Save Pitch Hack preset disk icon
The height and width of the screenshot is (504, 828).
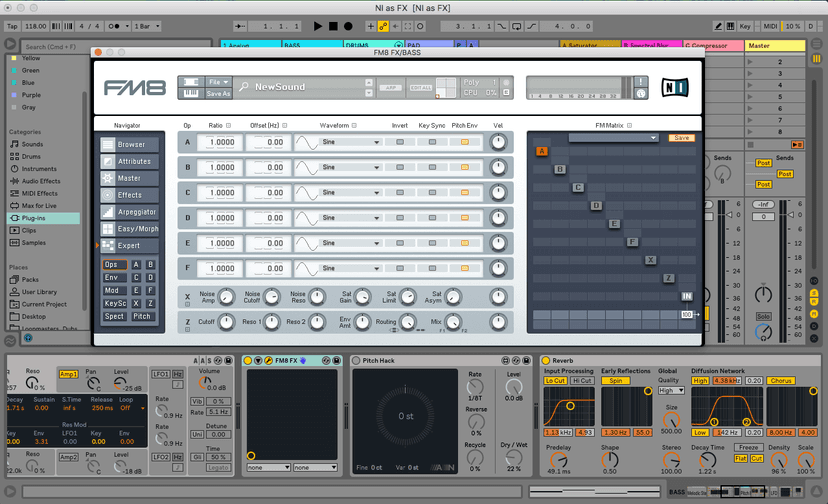click(526, 361)
